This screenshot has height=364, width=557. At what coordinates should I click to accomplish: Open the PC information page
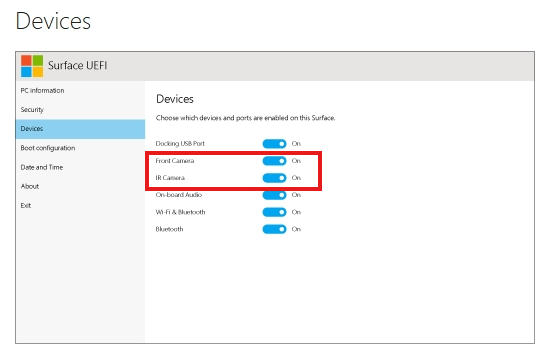pyautogui.click(x=80, y=91)
